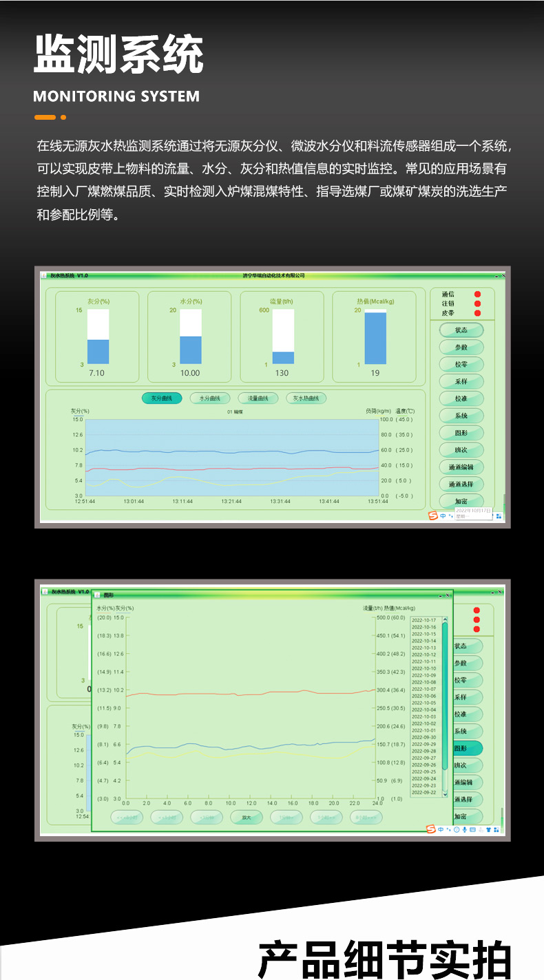Open 通道编辑 from the fully visible sidebar
Screen dimensions: 544x980
(461, 467)
